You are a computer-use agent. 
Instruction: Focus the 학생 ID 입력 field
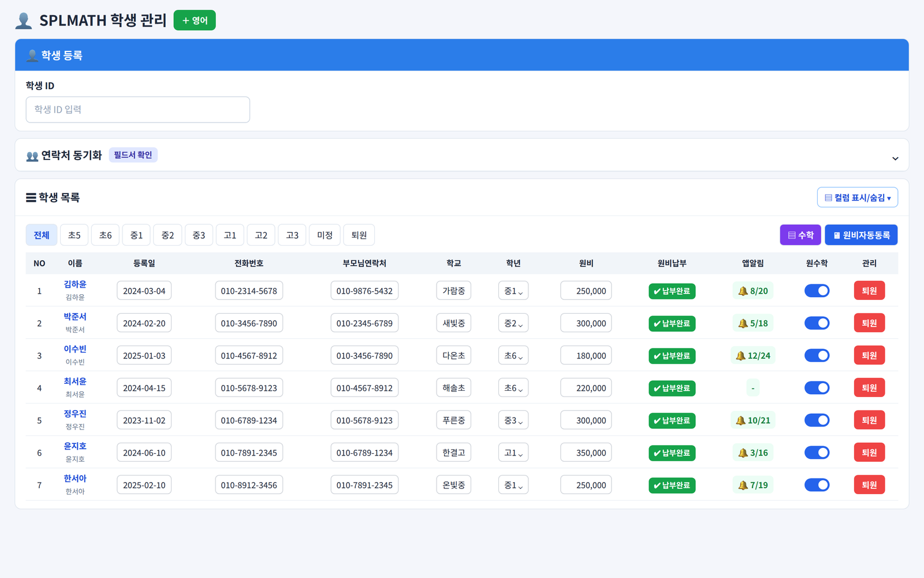click(137, 110)
